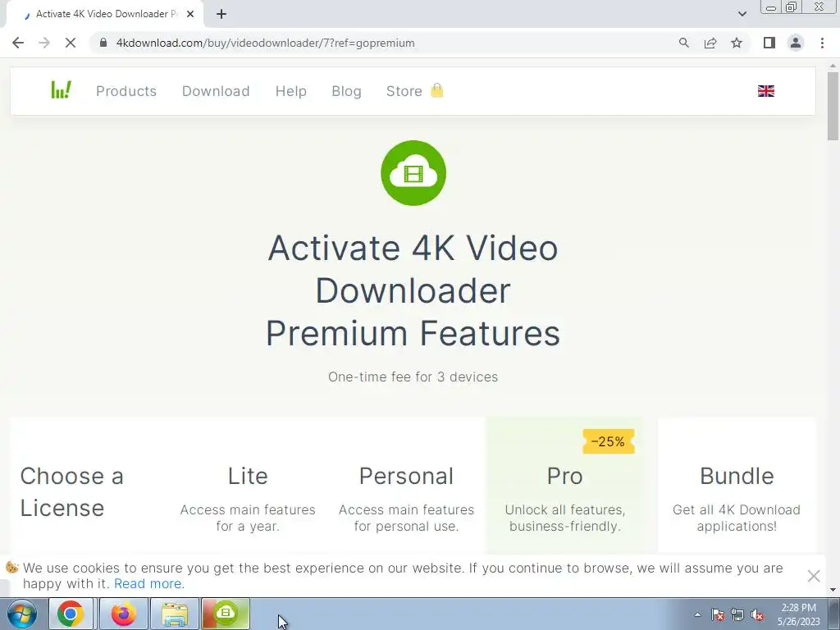The height and width of the screenshot is (630, 840).
Task: Select the Personal license heading
Action: coord(407,476)
